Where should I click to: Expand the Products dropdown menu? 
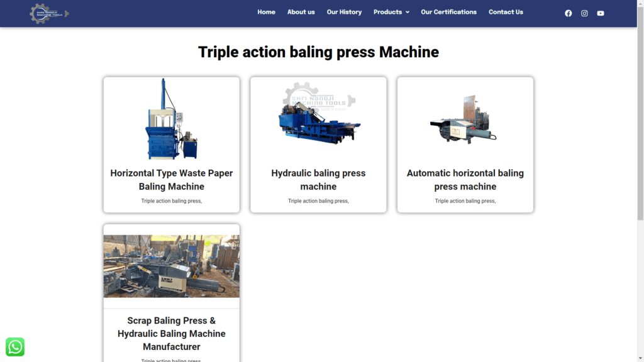click(391, 12)
